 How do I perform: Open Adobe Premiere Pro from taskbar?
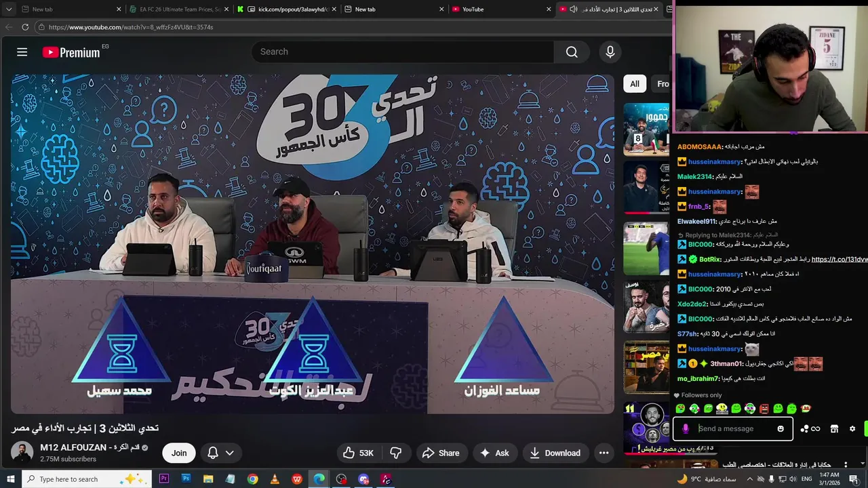[x=164, y=479]
